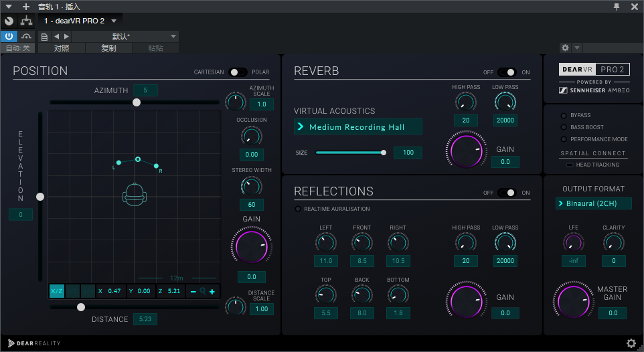The height and width of the screenshot is (352, 644).
Task: Click the Reverb High Pass knob
Action: [x=466, y=102]
